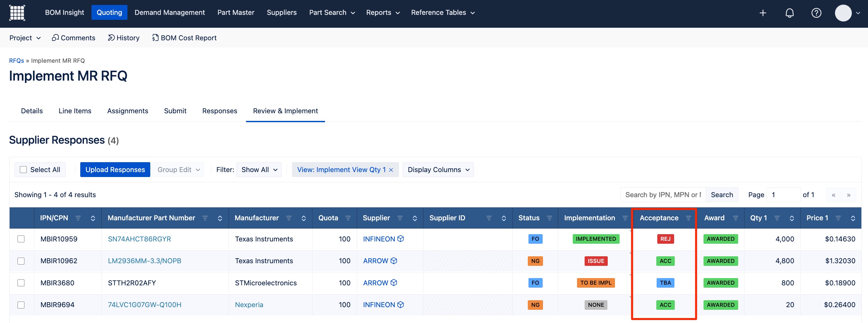This screenshot has width=868, height=323.
Task: Click the Manufacturer column filter icon
Action: pyautogui.click(x=289, y=218)
